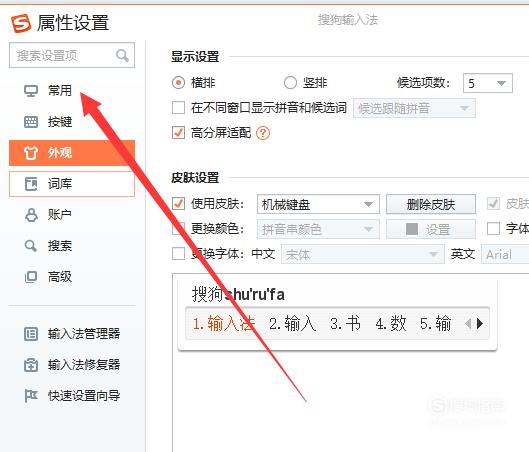Viewport: 529px width, 452px height.
Task: Open help for 高分屏适配 question mark
Action: click(263, 133)
